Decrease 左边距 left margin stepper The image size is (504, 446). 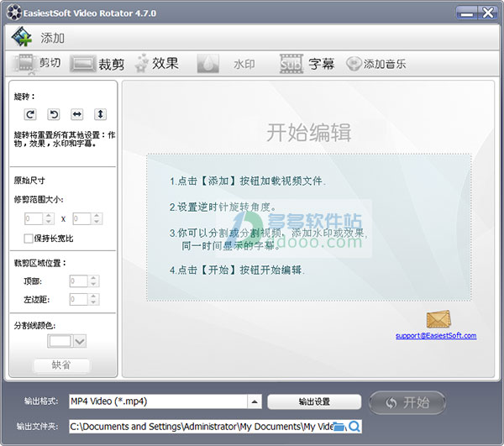click(93, 302)
